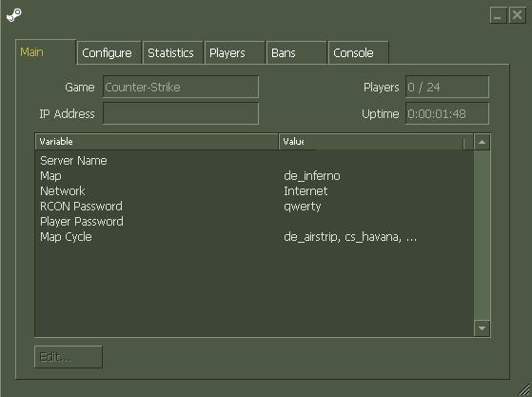Close the dedicated server window
The image size is (532, 397).
point(517,15)
